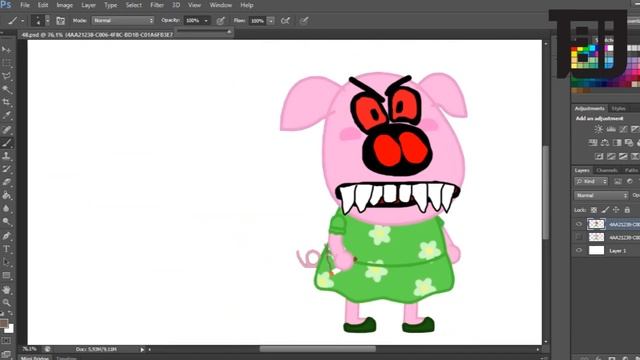Switch to the Channels tab

[x=607, y=170]
